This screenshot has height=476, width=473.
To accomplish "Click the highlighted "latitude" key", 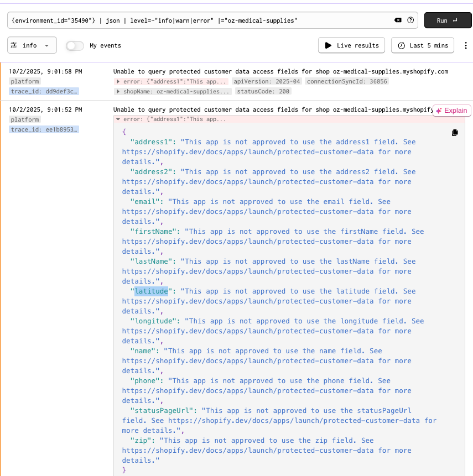I will (151, 291).
